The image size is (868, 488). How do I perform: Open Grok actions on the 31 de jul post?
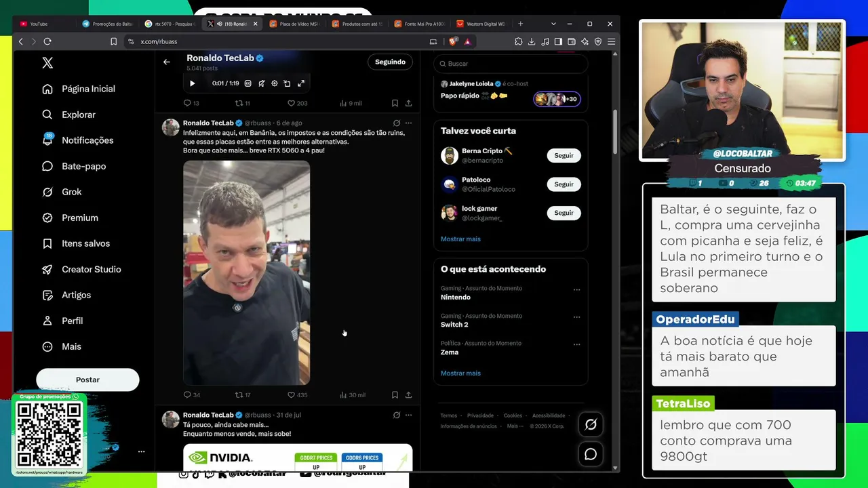[397, 415]
